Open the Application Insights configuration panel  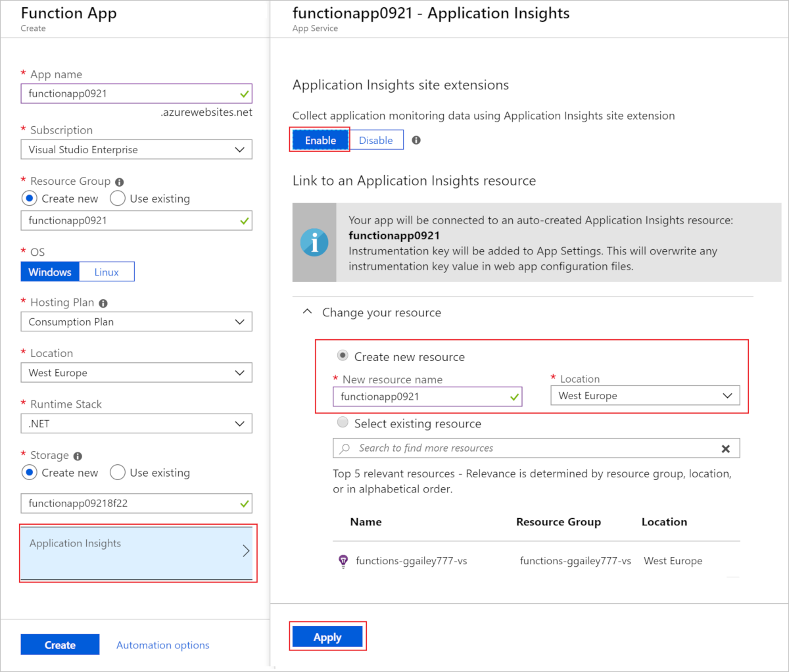click(x=137, y=553)
